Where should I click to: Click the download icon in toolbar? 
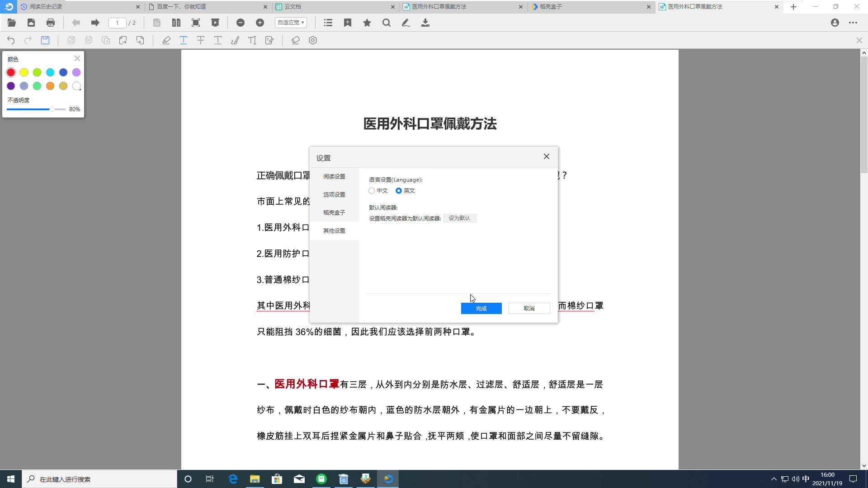tap(425, 23)
